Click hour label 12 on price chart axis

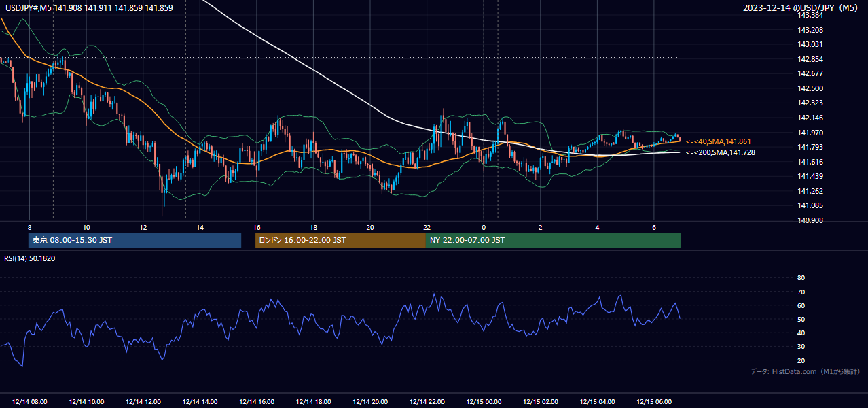143,227
